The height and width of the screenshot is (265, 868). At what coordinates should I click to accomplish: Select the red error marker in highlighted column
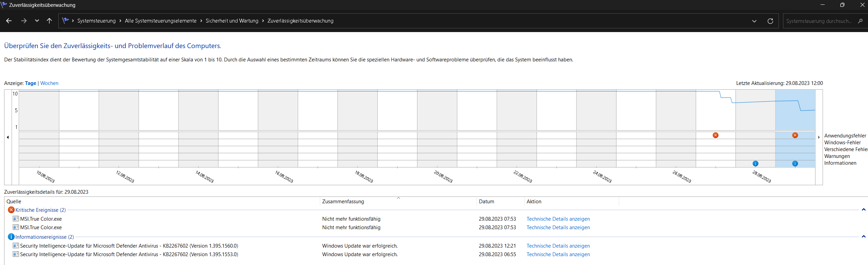coord(795,135)
